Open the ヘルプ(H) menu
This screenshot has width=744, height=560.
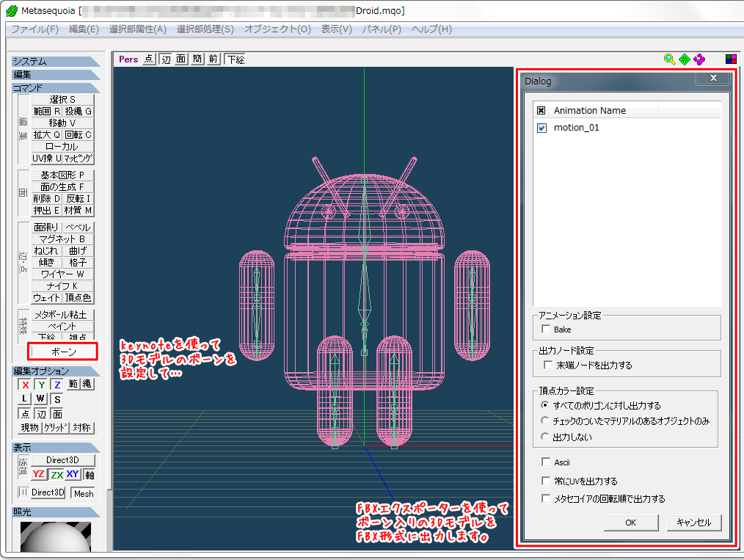click(431, 29)
